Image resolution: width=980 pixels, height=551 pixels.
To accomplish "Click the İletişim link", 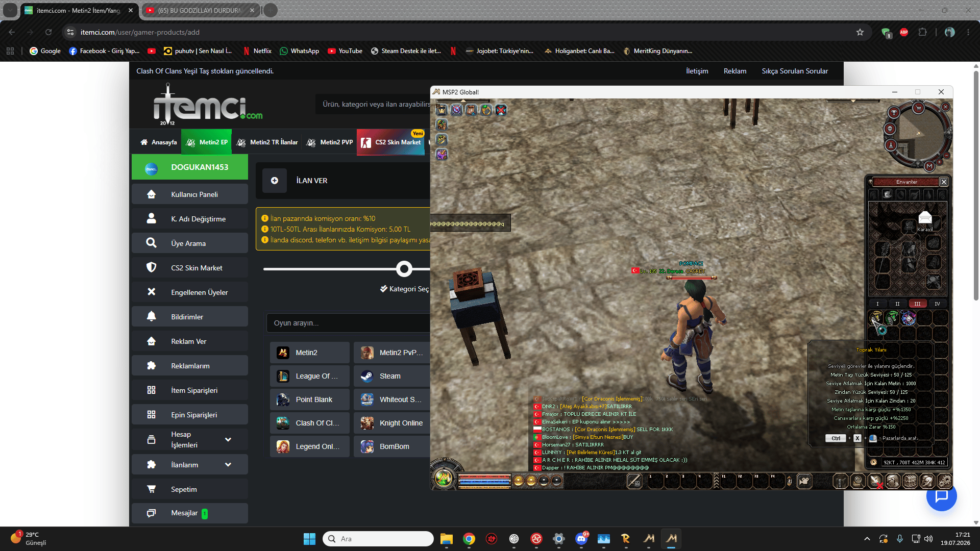I will (x=697, y=71).
